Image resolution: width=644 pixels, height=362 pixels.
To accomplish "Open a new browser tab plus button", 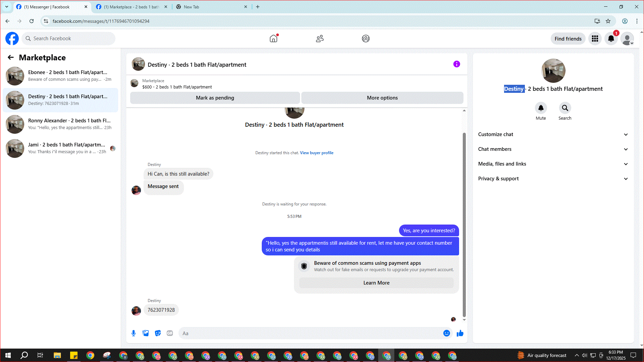I will [x=258, y=7].
